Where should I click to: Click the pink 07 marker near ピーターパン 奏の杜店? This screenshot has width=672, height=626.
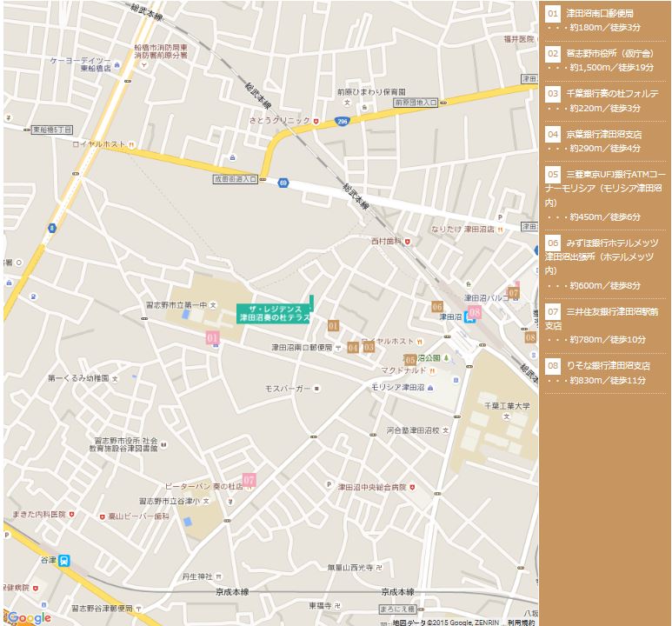coord(250,479)
